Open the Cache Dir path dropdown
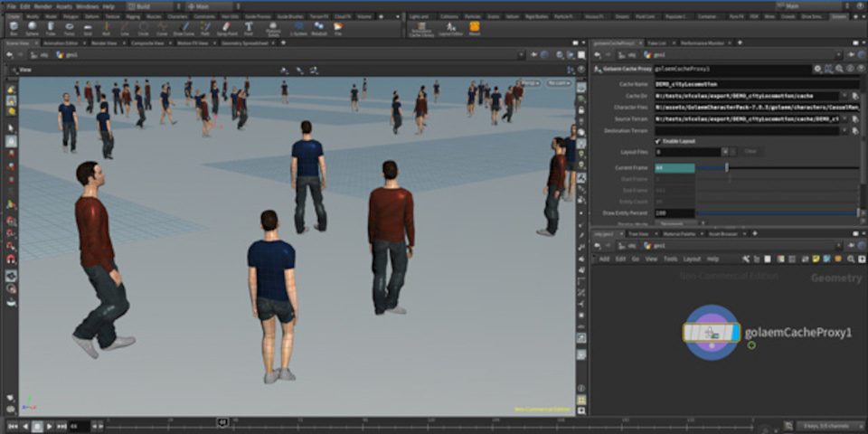The image size is (868, 434). point(844,96)
